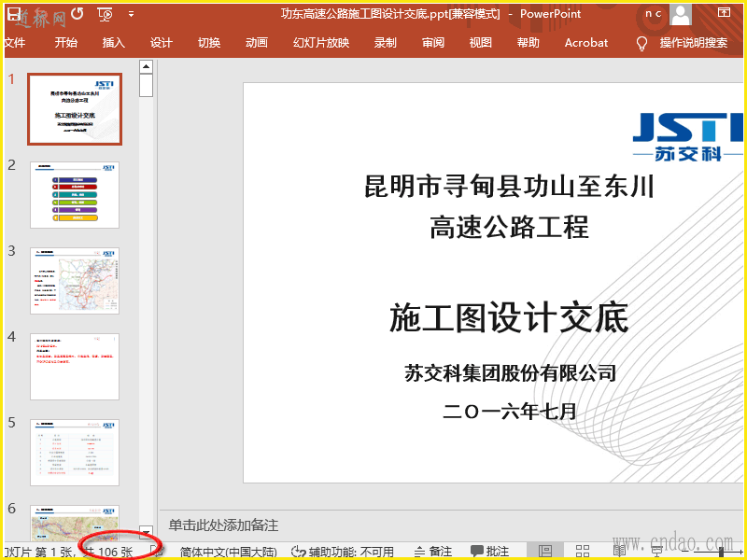Click the zoom slider handle
This screenshot has width=747, height=560.
[721, 551]
